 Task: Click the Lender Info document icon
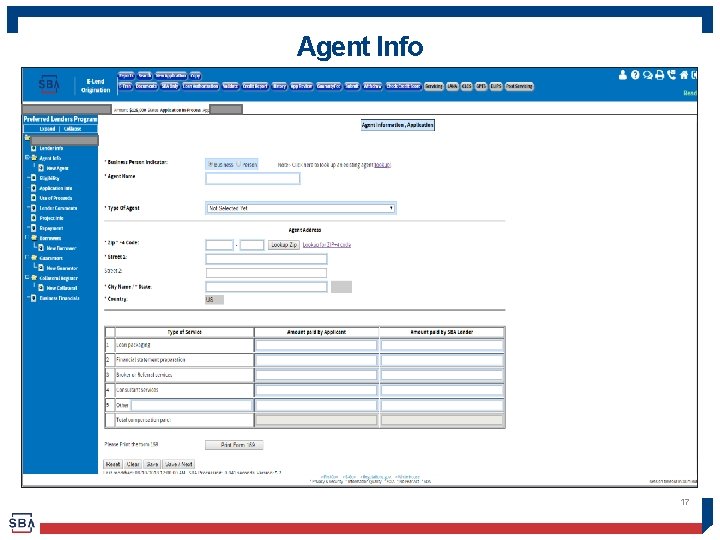[34, 148]
